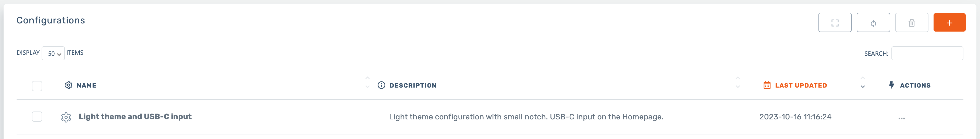Viewport: 980px width, 139px height.
Task: Click the Description column header label
Action: point(413,86)
